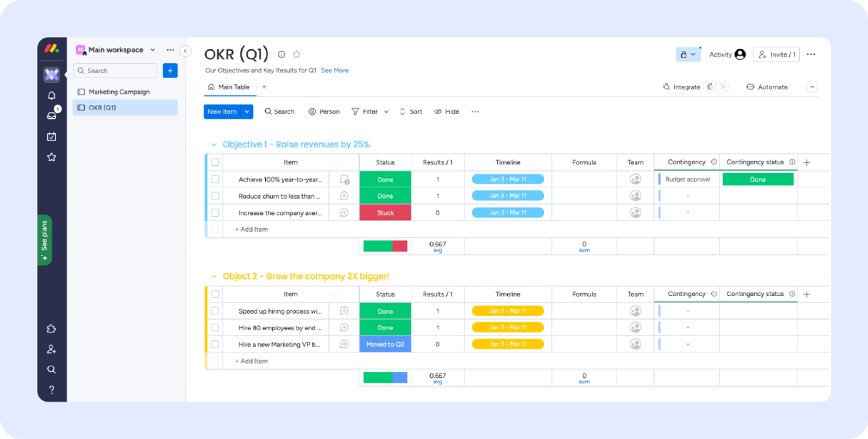Click team avatar in Achieve 100% row
The image size is (868, 439).
pos(635,179)
